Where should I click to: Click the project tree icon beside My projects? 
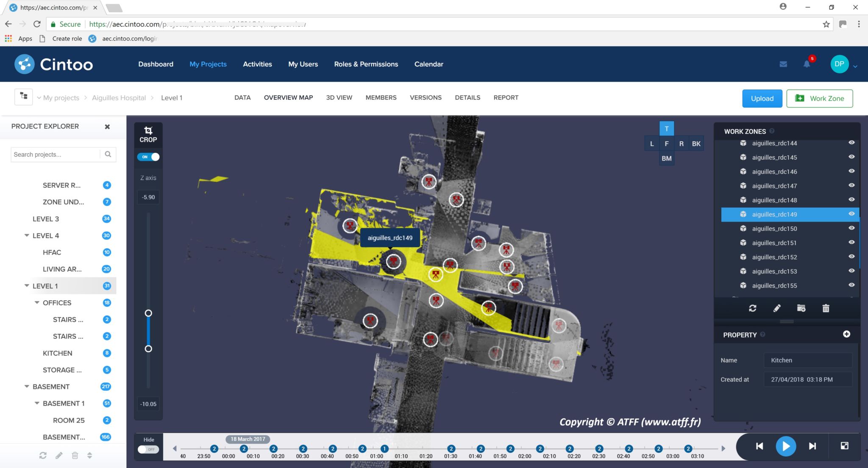pos(24,97)
